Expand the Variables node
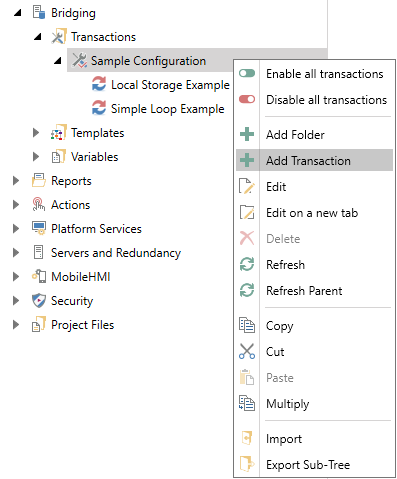397x479 pixels. tap(36, 157)
